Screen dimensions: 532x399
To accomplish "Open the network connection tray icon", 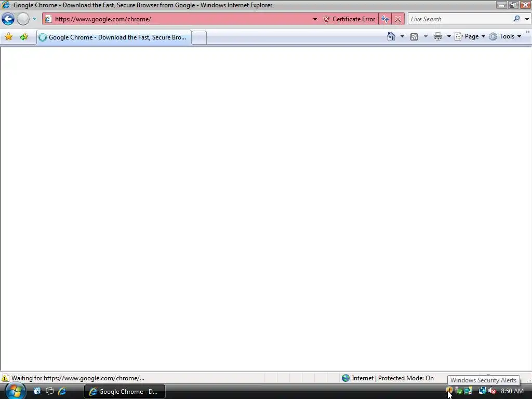I will [482, 391].
